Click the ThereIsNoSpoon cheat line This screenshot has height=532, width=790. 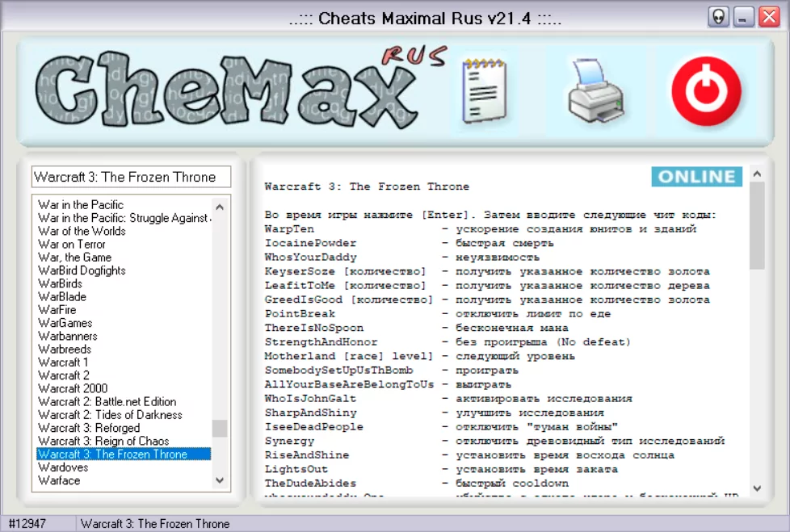click(x=417, y=328)
